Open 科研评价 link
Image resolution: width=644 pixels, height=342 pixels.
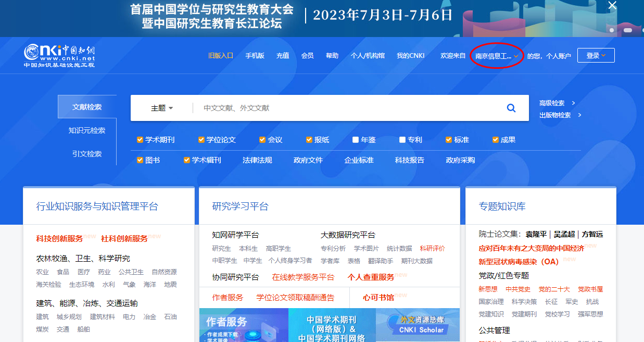[433, 249]
